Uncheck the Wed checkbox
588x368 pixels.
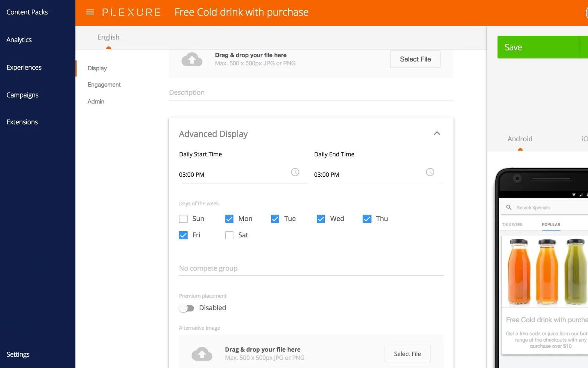coord(321,219)
